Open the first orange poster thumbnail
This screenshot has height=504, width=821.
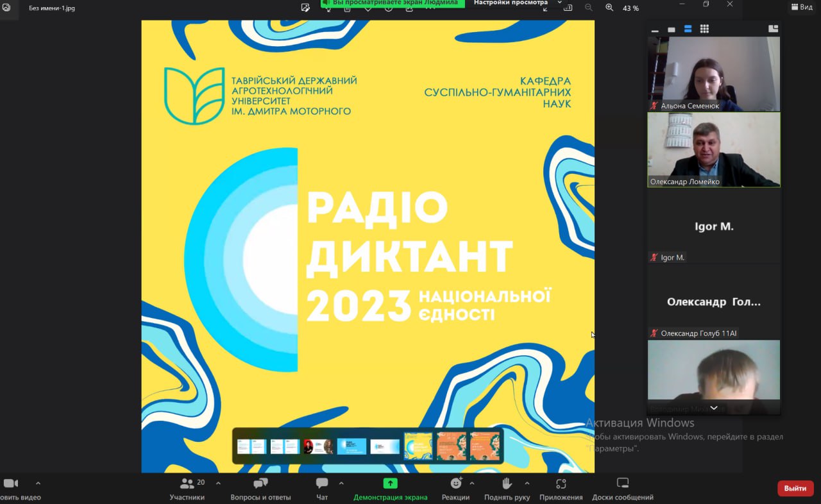coord(452,446)
